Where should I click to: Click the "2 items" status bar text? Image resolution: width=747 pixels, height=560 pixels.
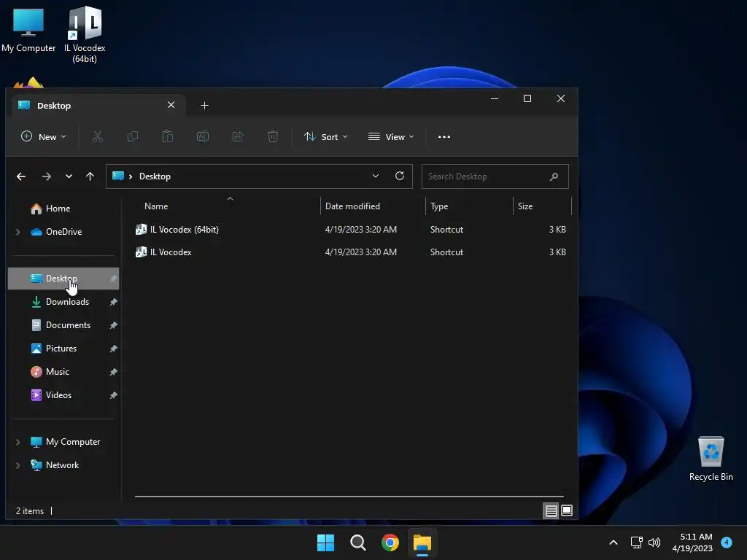tap(29, 511)
